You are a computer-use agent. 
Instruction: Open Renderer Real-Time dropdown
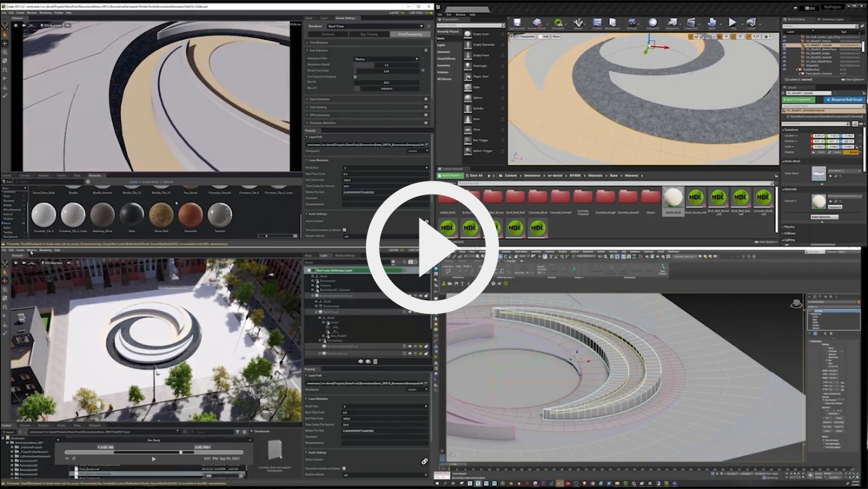click(x=375, y=26)
